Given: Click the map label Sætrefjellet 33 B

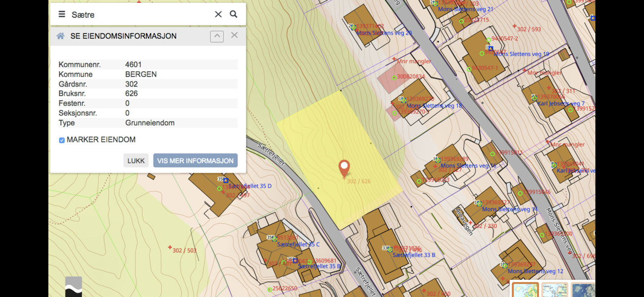Looking at the screenshot, I should pos(414,255).
